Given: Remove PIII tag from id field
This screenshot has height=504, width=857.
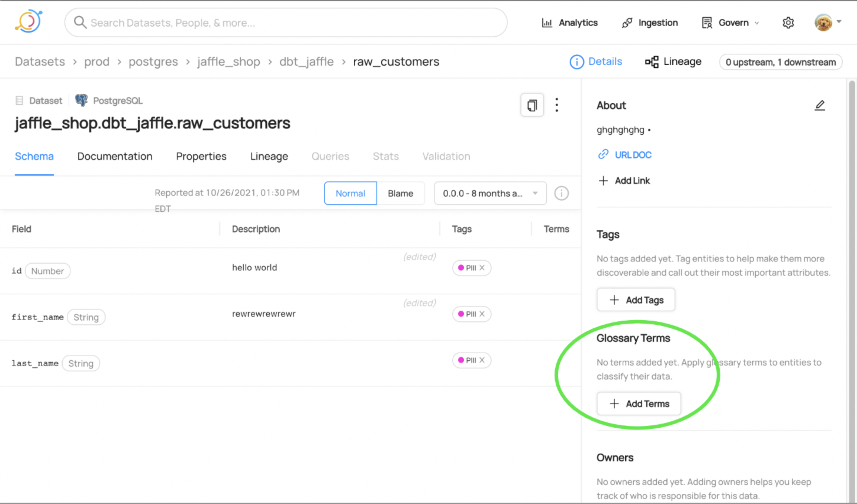Looking at the screenshot, I should [x=482, y=268].
